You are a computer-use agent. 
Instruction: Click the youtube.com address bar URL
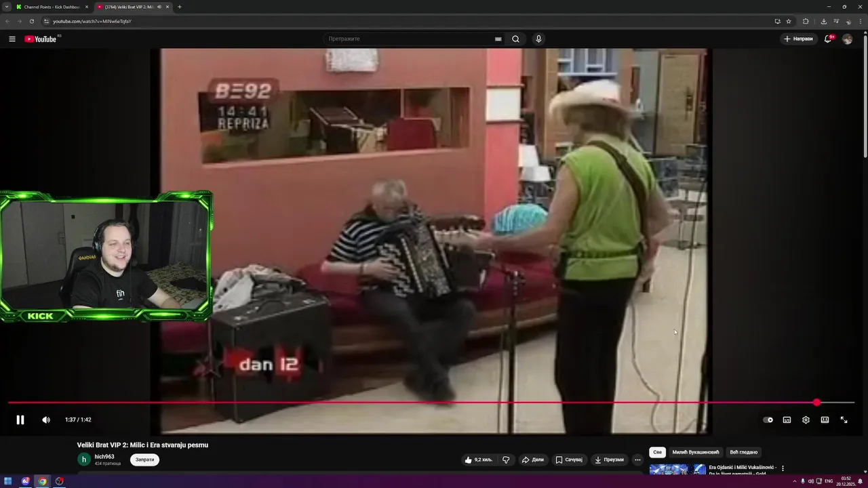tap(92, 21)
